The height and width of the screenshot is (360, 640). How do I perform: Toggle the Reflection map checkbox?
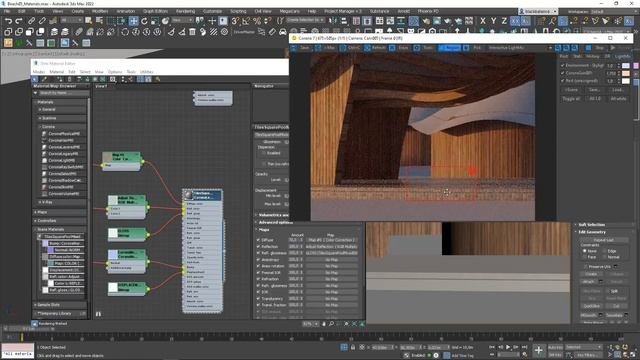click(x=258, y=247)
